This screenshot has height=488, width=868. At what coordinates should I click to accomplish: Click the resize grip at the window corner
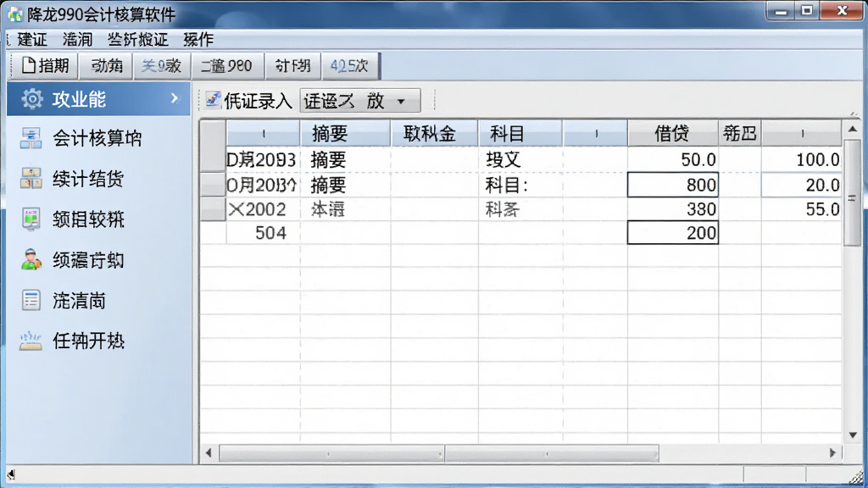click(x=856, y=477)
